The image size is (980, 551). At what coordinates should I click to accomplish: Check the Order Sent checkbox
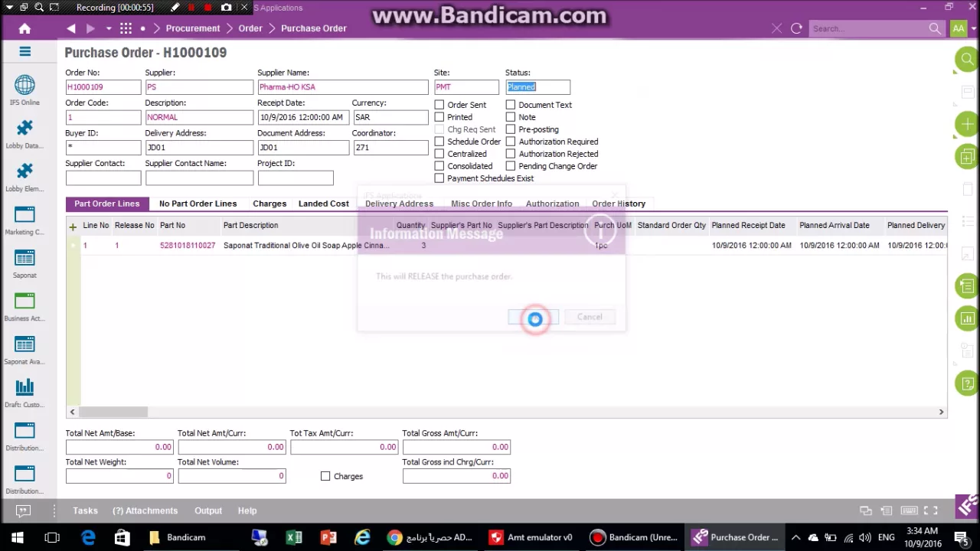(439, 105)
